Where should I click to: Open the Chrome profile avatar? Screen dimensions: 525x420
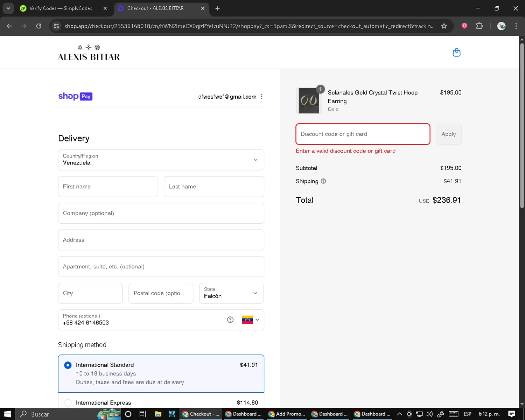501,26
